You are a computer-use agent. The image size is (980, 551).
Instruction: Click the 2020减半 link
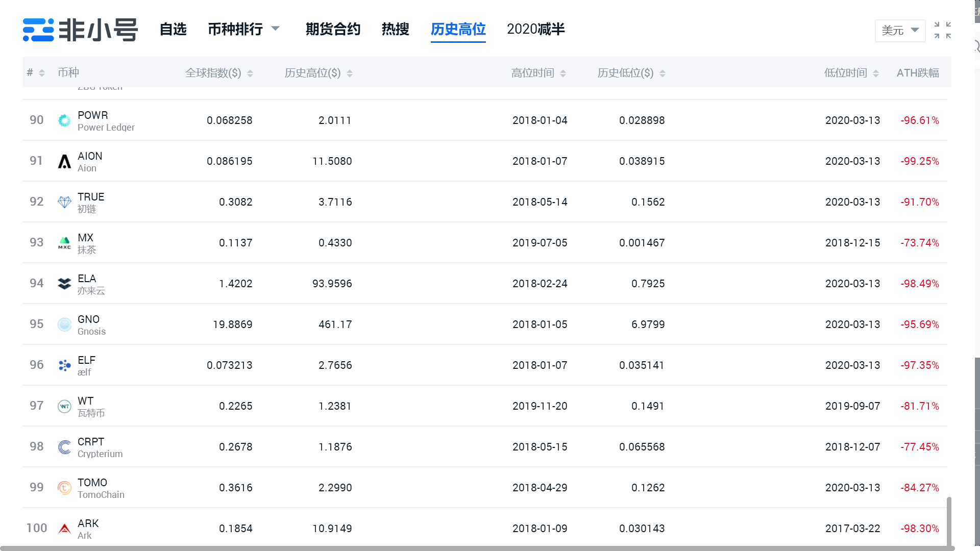tap(536, 30)
